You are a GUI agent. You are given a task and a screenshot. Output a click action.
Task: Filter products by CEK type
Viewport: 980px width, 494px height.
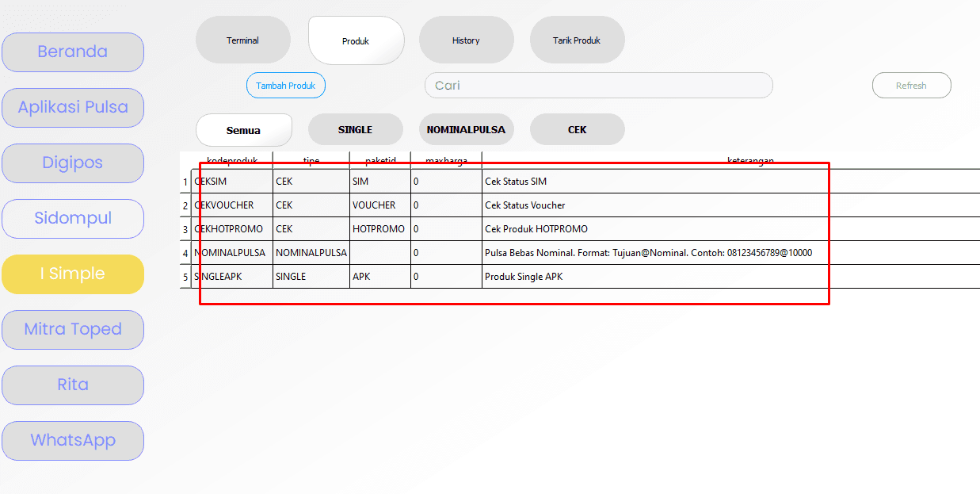tap(577, 130)
